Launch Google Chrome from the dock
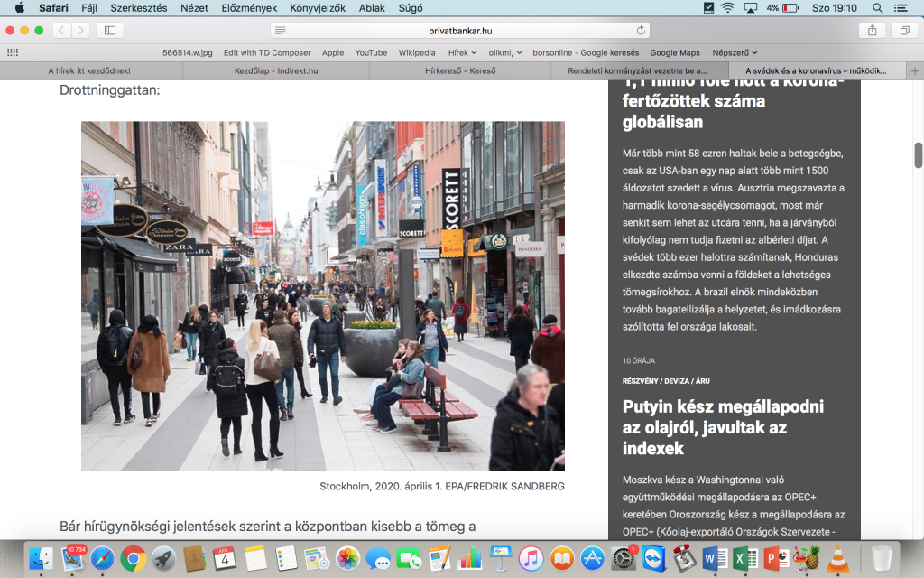 134,559
